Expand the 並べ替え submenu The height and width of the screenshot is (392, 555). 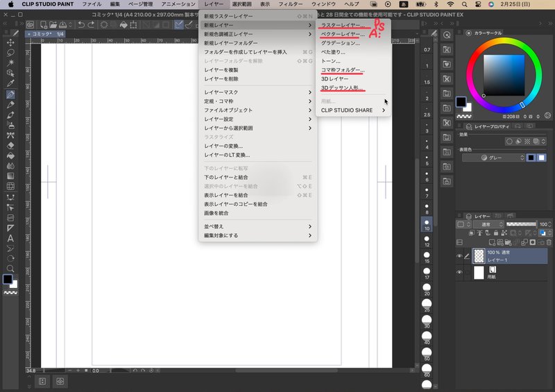tap(257, 226)
